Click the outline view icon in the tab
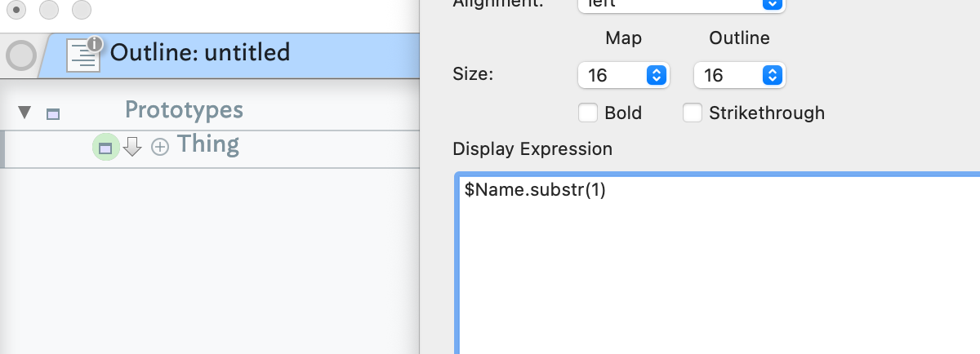Screen dimensions: 980x354 [82, 55]
